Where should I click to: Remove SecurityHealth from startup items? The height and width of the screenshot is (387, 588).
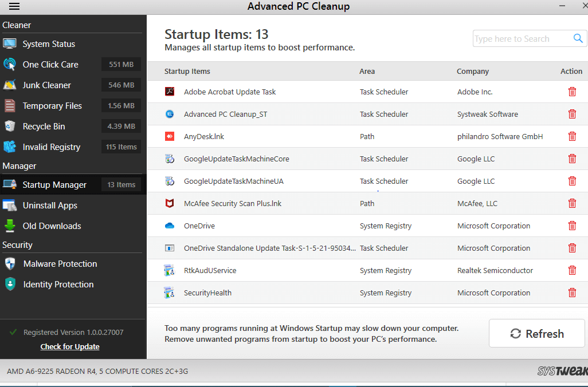[x=572, y=293]
